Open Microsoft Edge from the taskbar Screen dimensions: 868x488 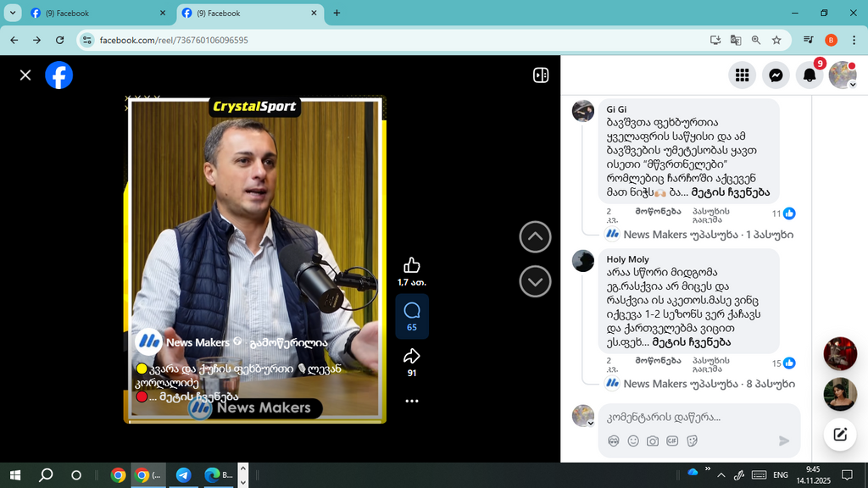coord(218,474)
